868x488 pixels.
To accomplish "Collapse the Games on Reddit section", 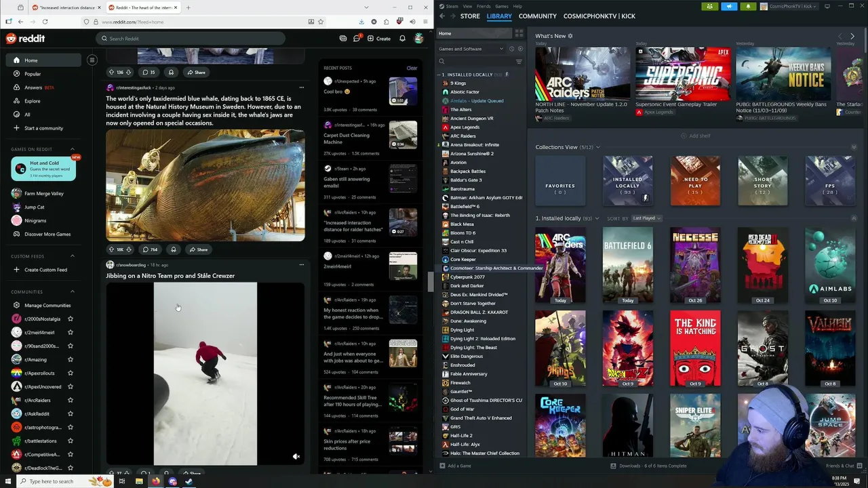I will (73, 149).
